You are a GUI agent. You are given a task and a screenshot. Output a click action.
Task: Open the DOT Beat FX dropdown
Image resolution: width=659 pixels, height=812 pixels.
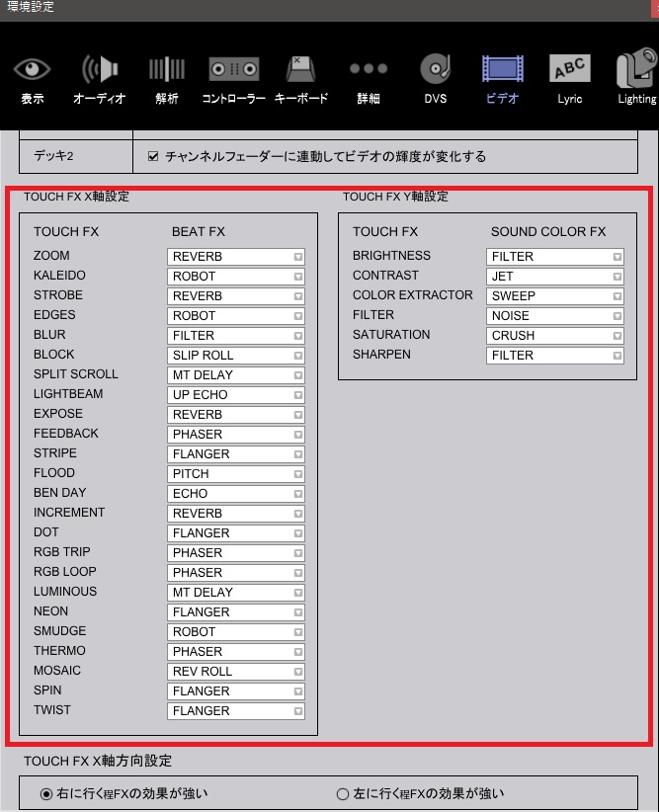(x=236, y=532)
